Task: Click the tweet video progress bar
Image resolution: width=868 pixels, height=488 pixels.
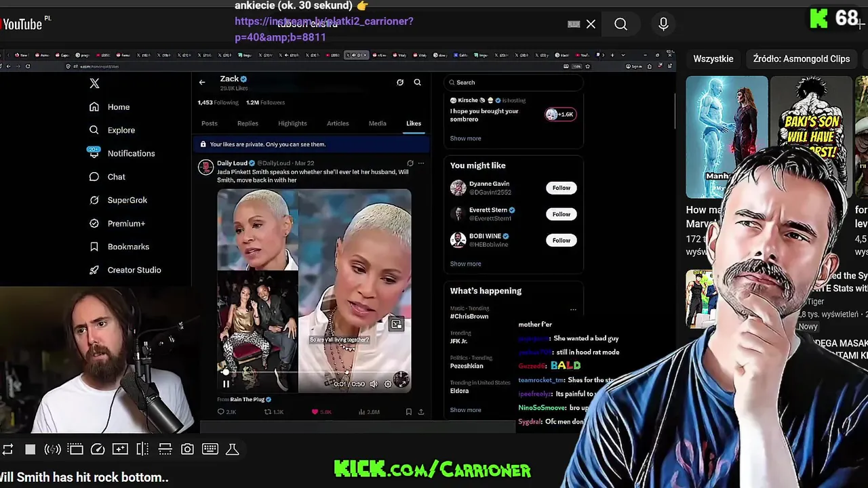Action: tap(314, 372)
